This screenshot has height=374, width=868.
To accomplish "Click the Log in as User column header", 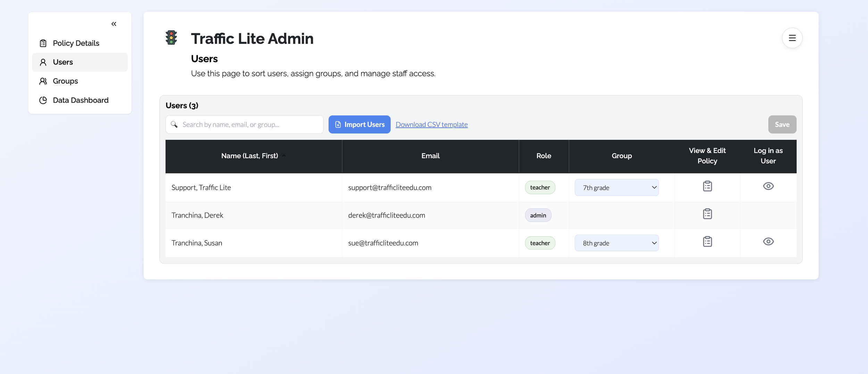I will [x=768, y=156].
